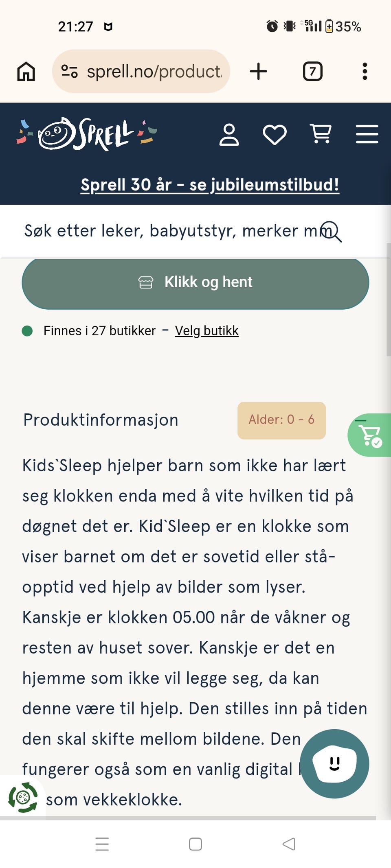Screen dimensions: 391x868
Task: Open the shopping cart in header
Action: tap(321, 134)
